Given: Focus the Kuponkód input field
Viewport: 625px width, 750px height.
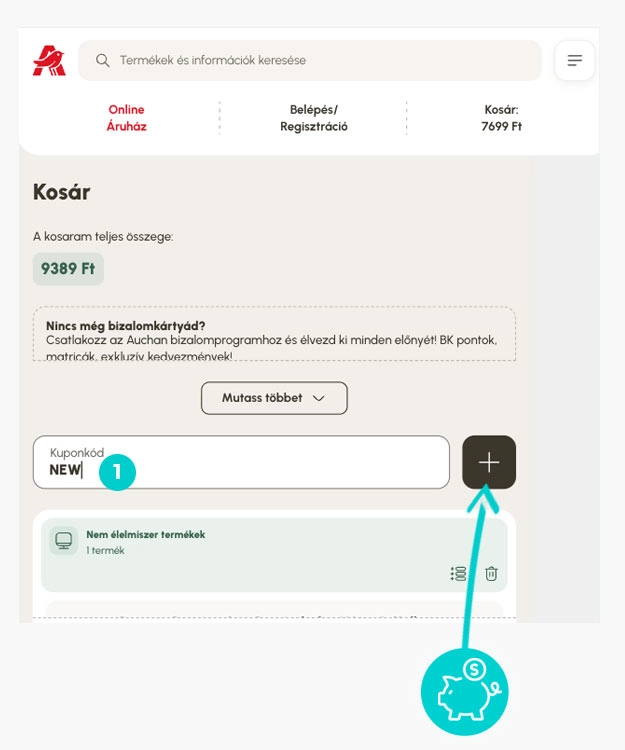Looking at the screenshot, I should (x=241, y=462).
